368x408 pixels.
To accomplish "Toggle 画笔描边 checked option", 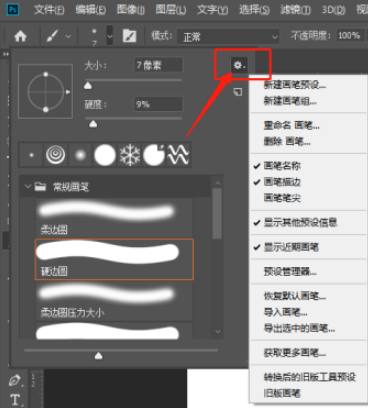I will [x=282, y=182].
